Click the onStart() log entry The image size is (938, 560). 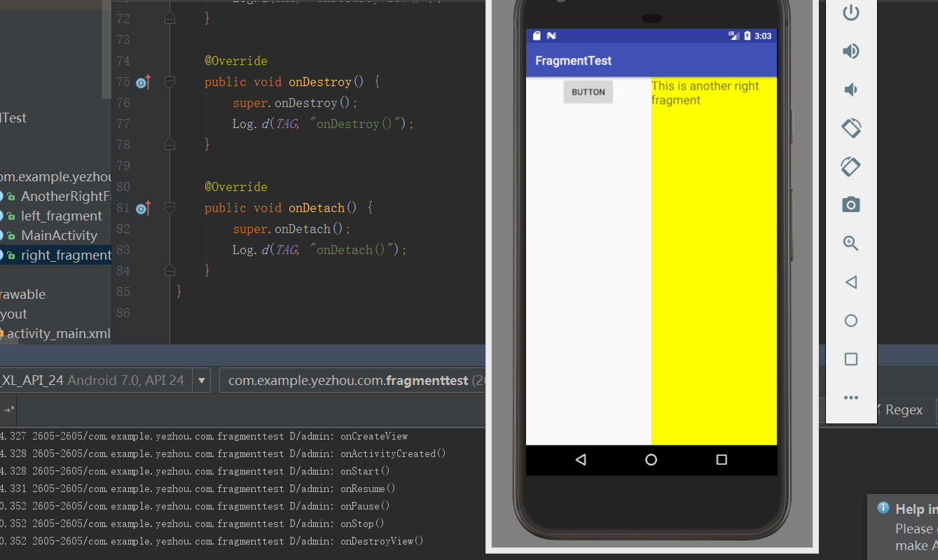click(x=365, y=471)
